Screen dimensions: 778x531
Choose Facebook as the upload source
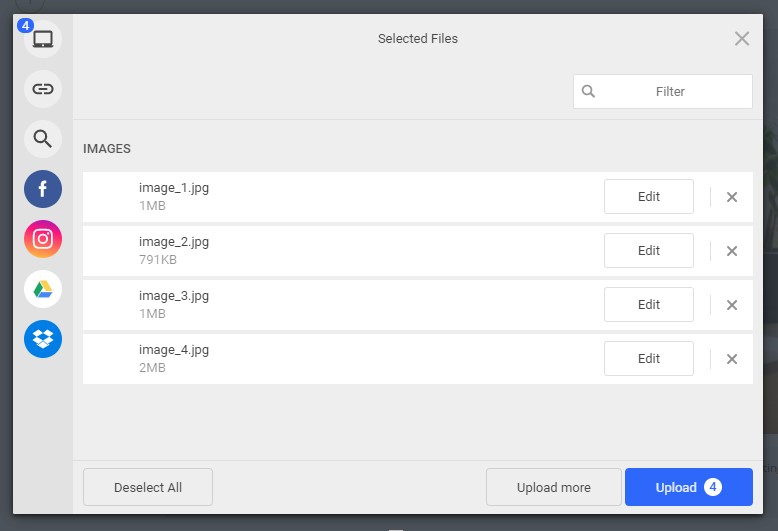tap(43, 189)
